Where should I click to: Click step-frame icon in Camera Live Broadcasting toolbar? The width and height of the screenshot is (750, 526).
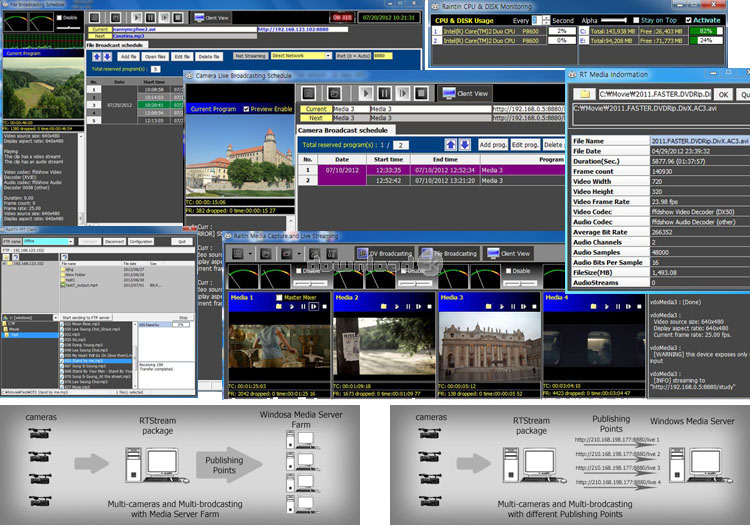403,93
